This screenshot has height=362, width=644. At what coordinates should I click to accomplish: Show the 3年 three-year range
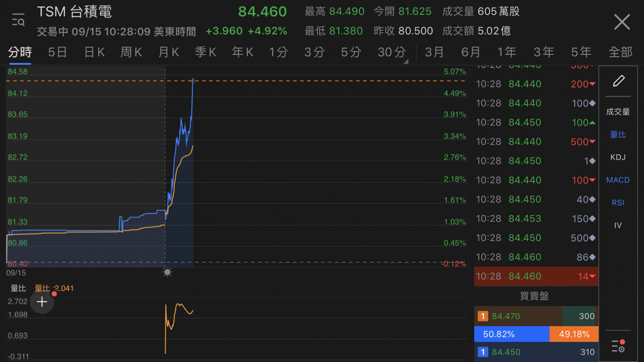click(544, 52)
